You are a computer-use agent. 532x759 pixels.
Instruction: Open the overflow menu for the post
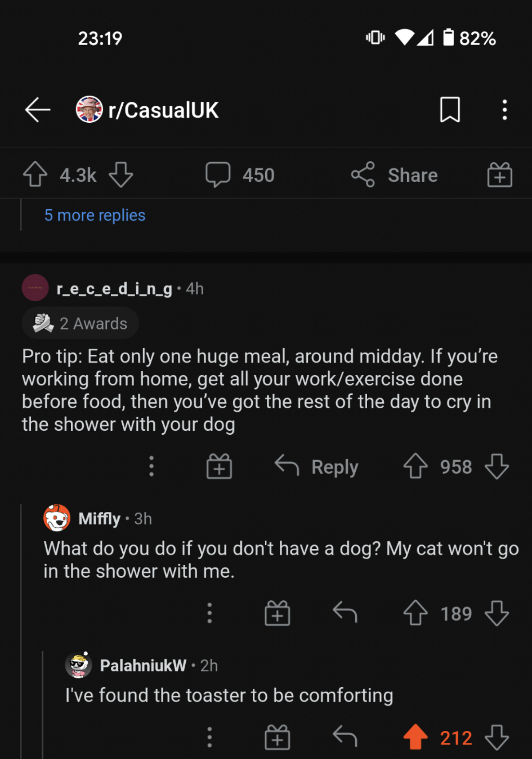[504, 109]
